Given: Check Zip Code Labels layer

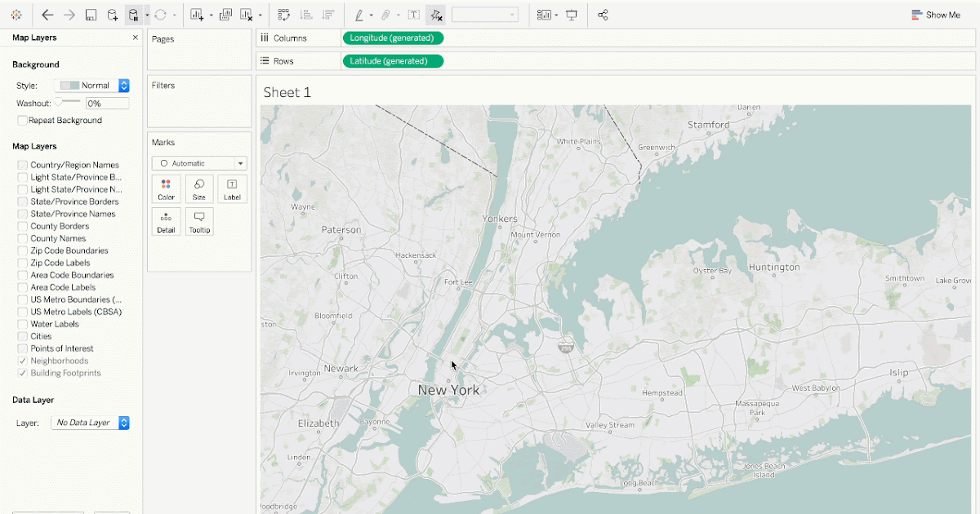Looking at the screenshot, I should coord(22,263).
